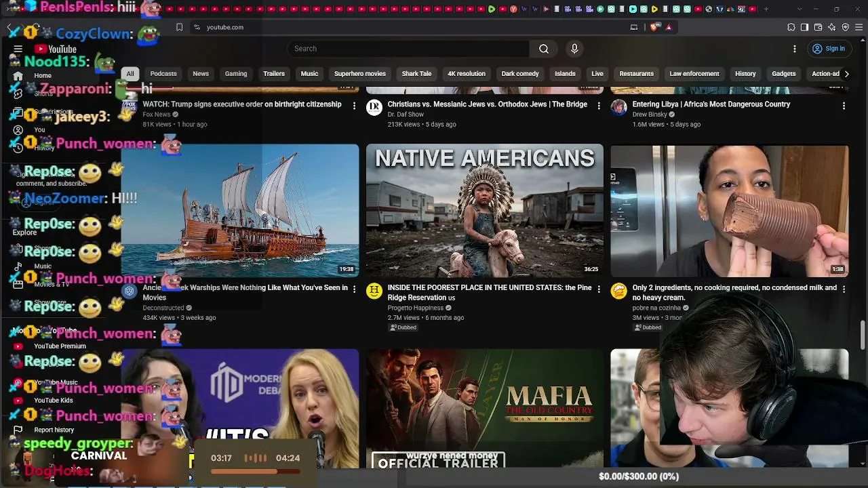868x488 pixels.
Task: Filter by the News chip
Action: click(201, 74)
